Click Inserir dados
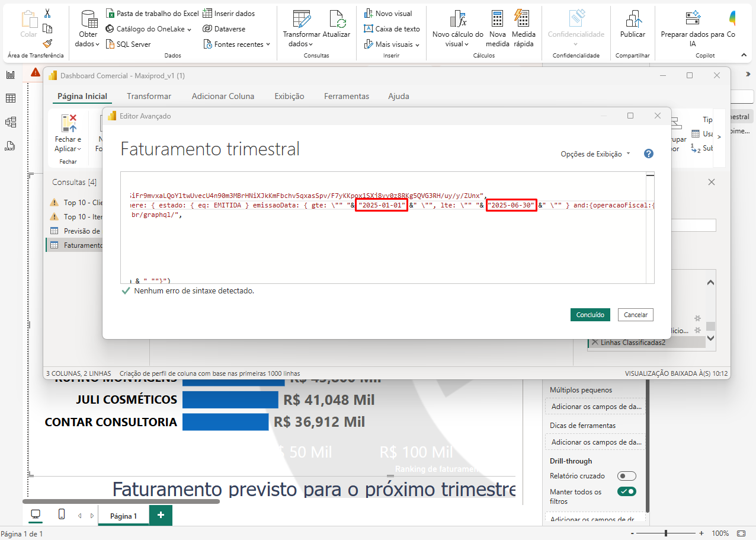 coord(229,13)
